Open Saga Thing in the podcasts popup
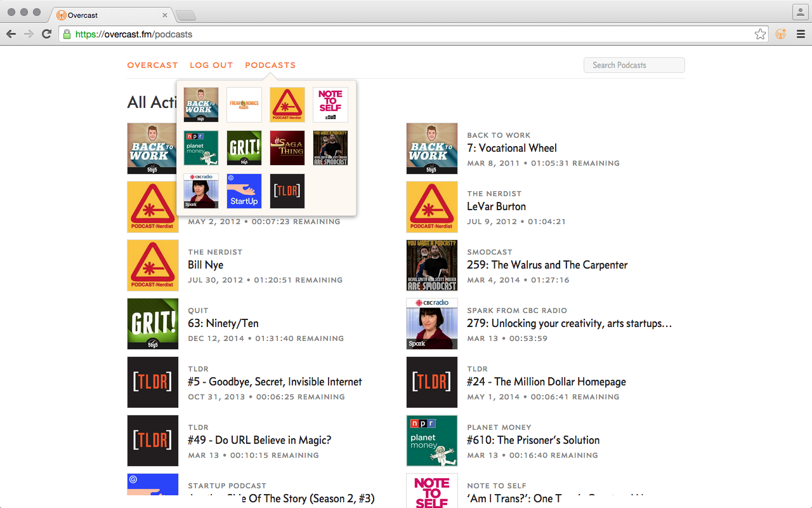This screenshot has width=812, height=508. (x=287, y=148)
